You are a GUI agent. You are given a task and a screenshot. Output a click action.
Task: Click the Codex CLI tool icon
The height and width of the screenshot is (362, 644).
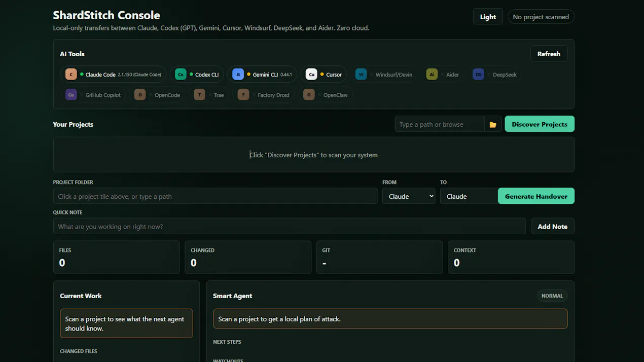pos(181,75)
